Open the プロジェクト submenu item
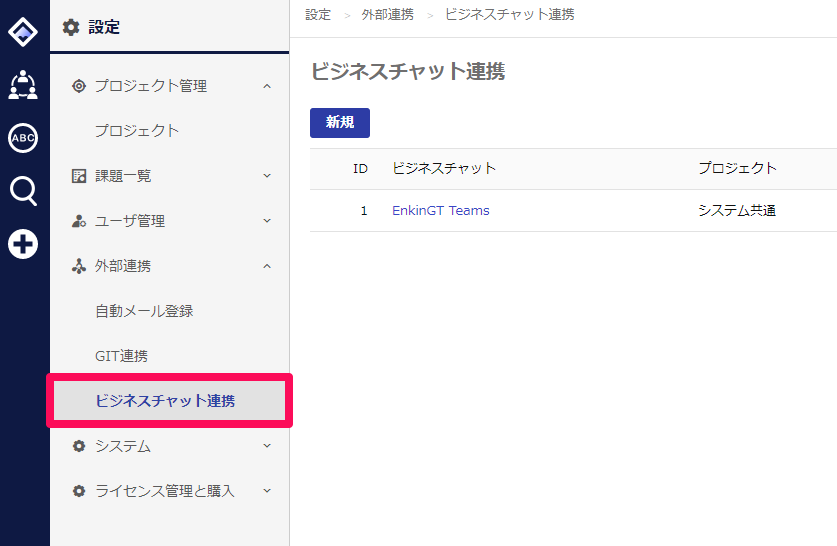 point(137,131)
